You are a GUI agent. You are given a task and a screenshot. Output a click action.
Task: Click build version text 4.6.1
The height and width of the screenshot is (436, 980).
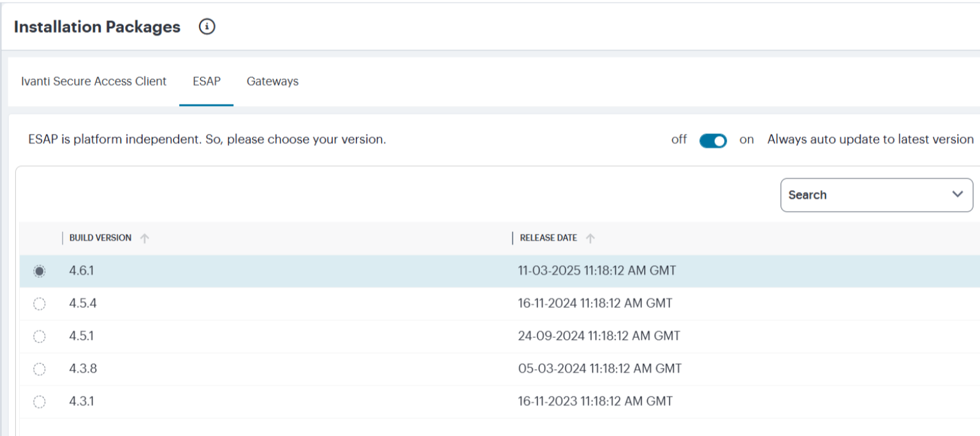tap(82, 270)
